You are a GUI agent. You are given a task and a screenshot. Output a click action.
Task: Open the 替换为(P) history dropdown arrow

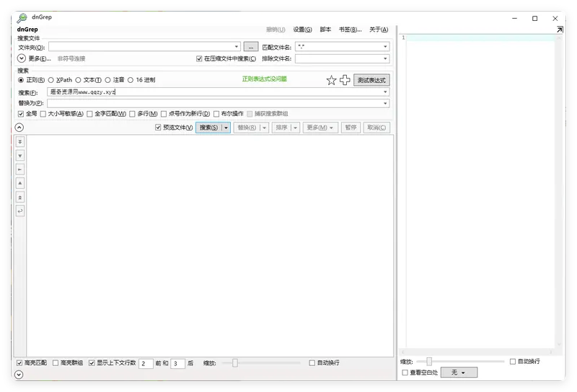point(385,103)
